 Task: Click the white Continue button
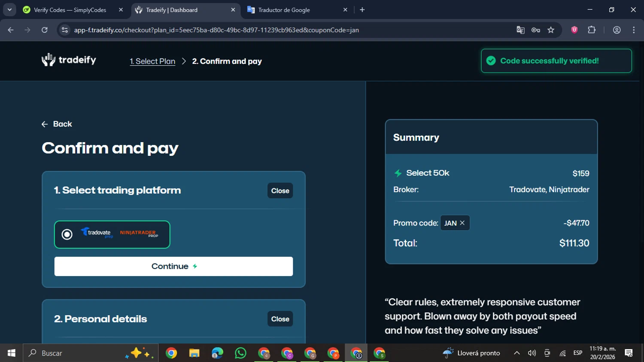click(173, 266)
